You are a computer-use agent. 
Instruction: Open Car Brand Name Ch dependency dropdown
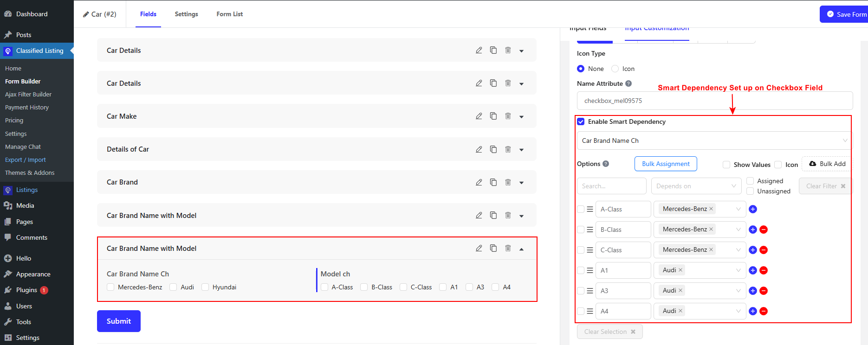pyautogui.click(x=714, y=141)
